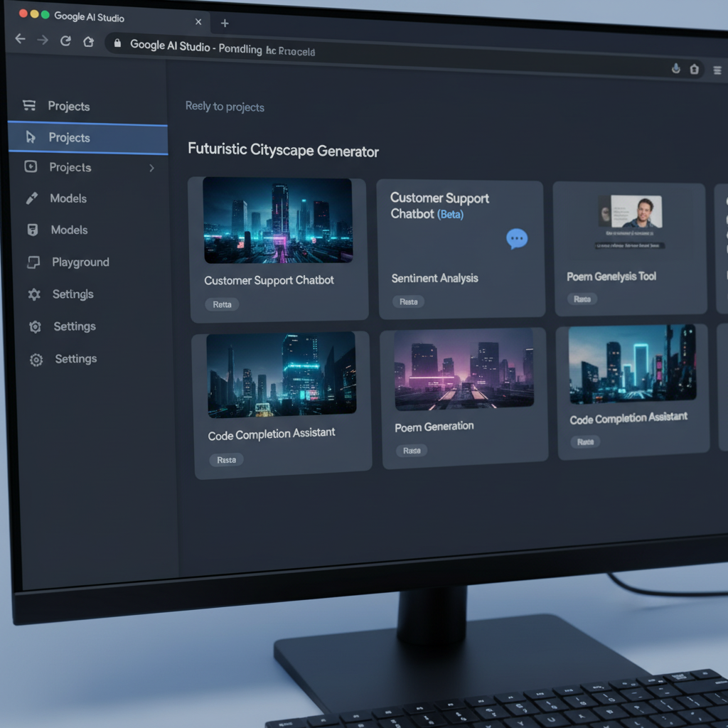Open Code Completion Assistant titled above Rate tag
Image resolution: width=728 pixels, height=728 pixels.
pos(628,418)
